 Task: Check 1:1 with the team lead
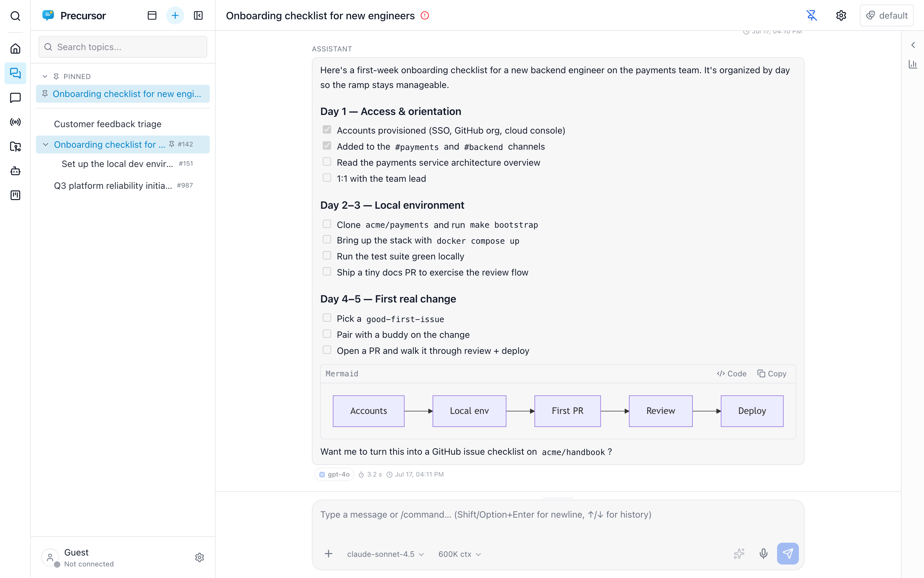click(x=327, y=178)
